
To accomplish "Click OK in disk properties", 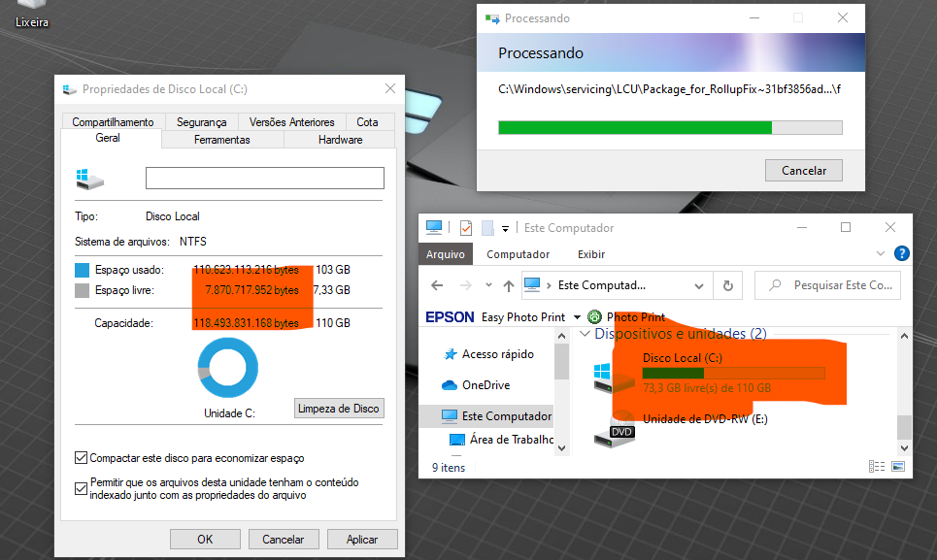I will coord(205,539).
